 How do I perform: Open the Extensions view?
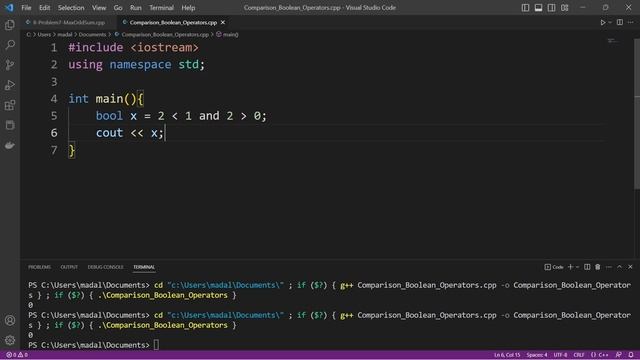click(10, 105)
